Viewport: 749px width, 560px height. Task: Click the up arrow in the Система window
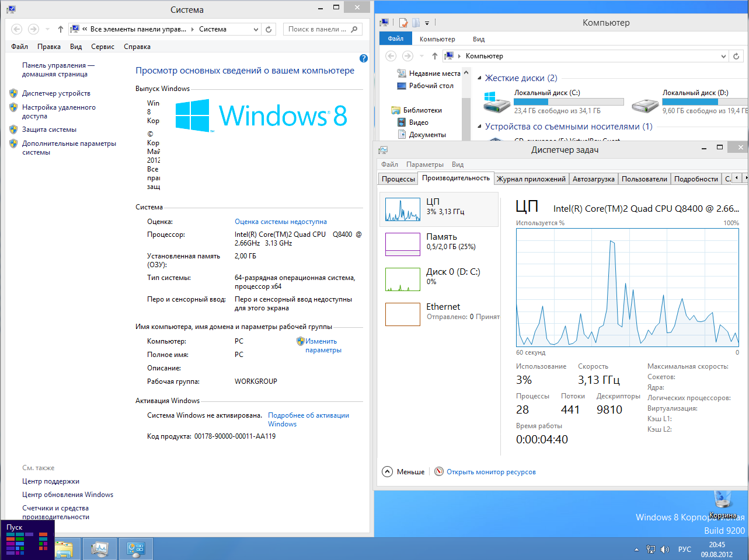61,29
